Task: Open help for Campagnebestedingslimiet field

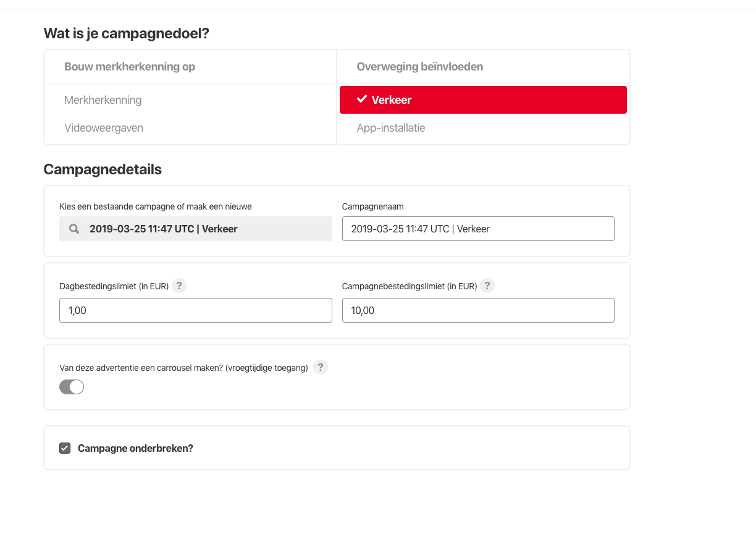Action: [x=487, y=286]
